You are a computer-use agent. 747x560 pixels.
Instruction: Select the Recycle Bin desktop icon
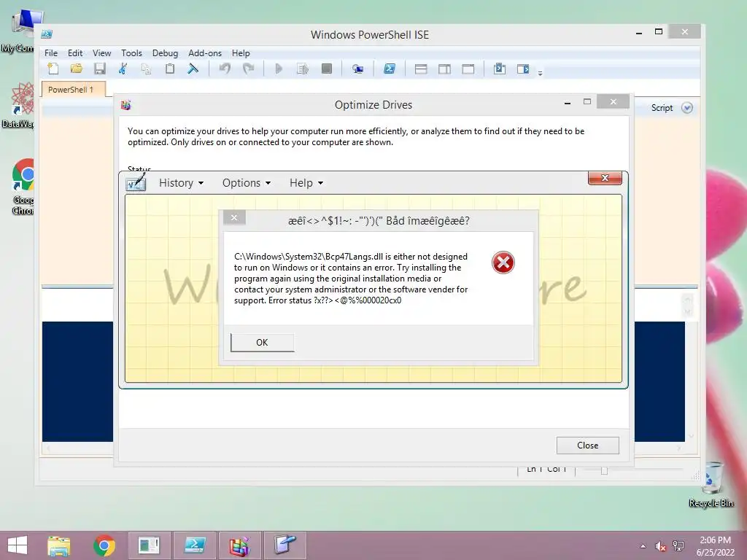point(712,485)
